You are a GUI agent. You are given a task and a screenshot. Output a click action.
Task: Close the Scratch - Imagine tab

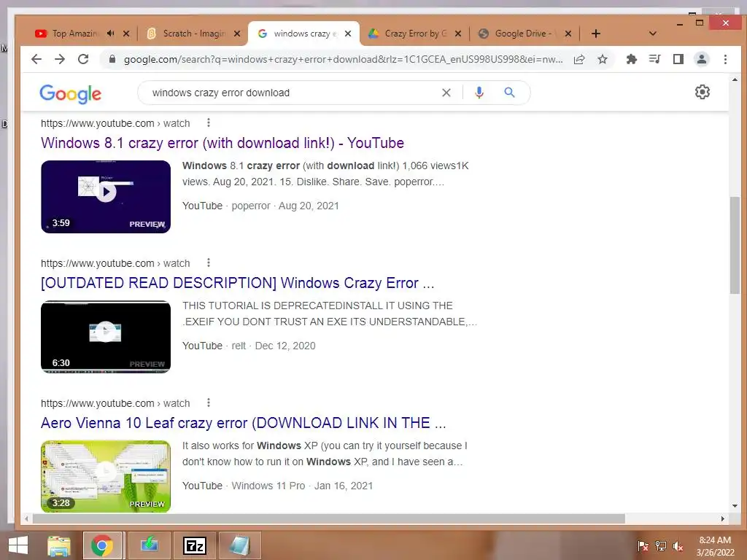tap(237, 34)
